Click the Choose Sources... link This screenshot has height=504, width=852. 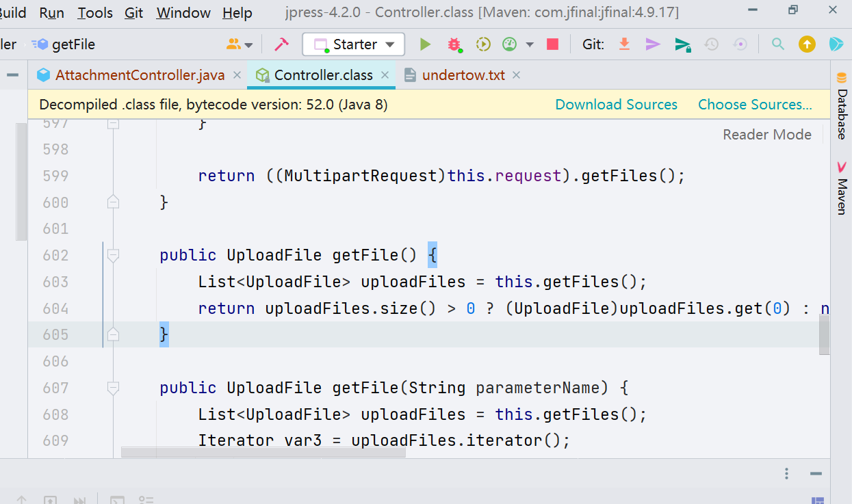755,105
